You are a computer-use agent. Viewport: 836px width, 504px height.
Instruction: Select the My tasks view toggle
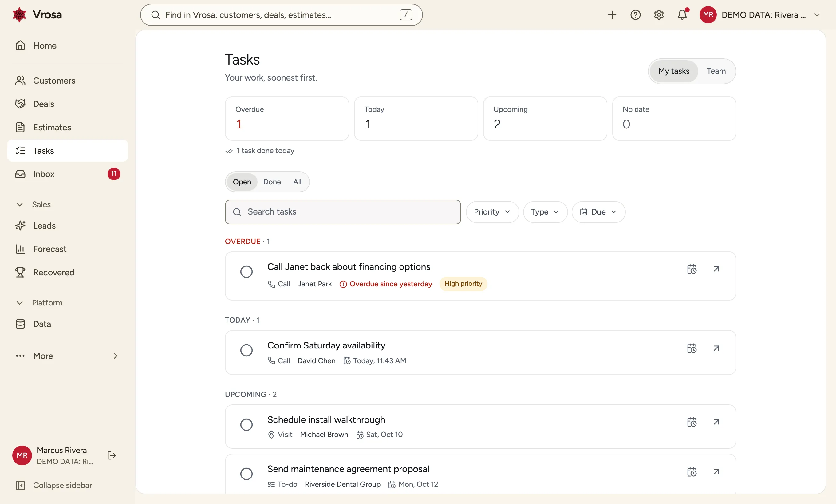point(674,71)
